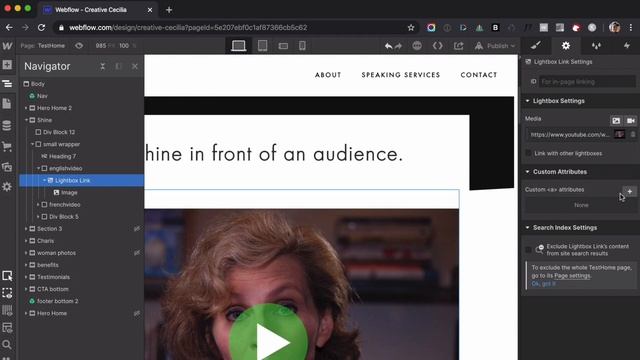640x360 pixels.
Task: Open the project Settings gear in sidebar
Action: pyautogui.click(x=7, y=187)
